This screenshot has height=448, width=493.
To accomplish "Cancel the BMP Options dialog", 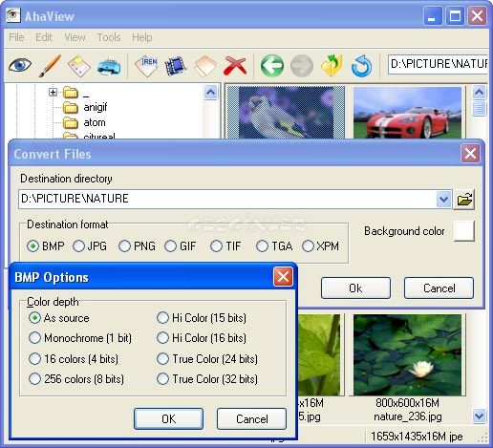I will pos(251,418).
